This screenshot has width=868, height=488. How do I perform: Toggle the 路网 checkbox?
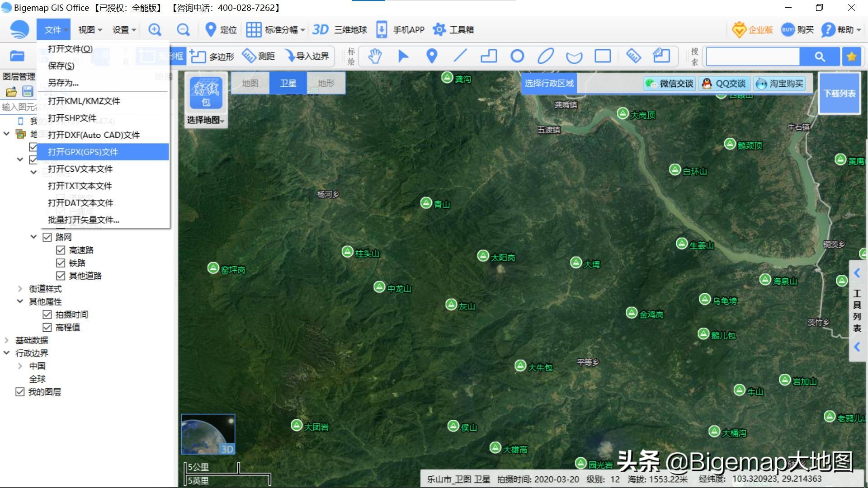pyautogui.click(x=47, y=237)
